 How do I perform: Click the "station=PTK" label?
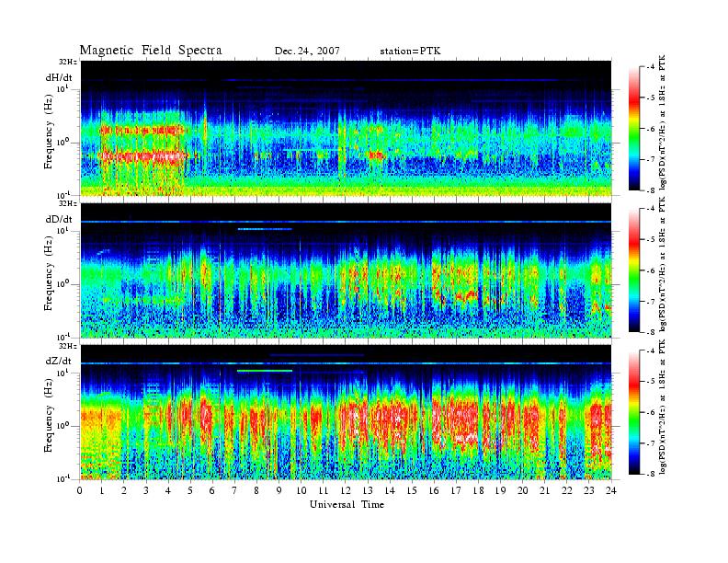point(410,51)
